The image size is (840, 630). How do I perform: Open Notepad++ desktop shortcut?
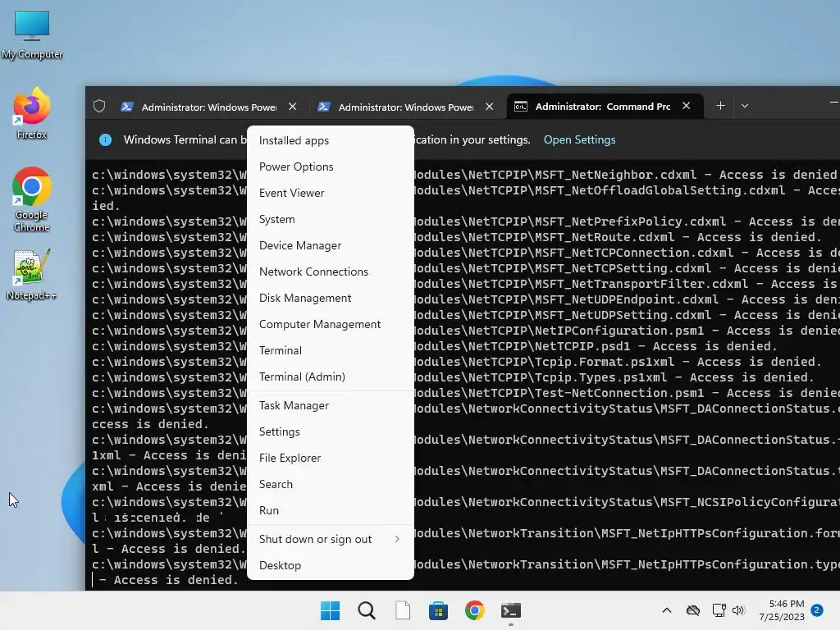tap(32, 274)
